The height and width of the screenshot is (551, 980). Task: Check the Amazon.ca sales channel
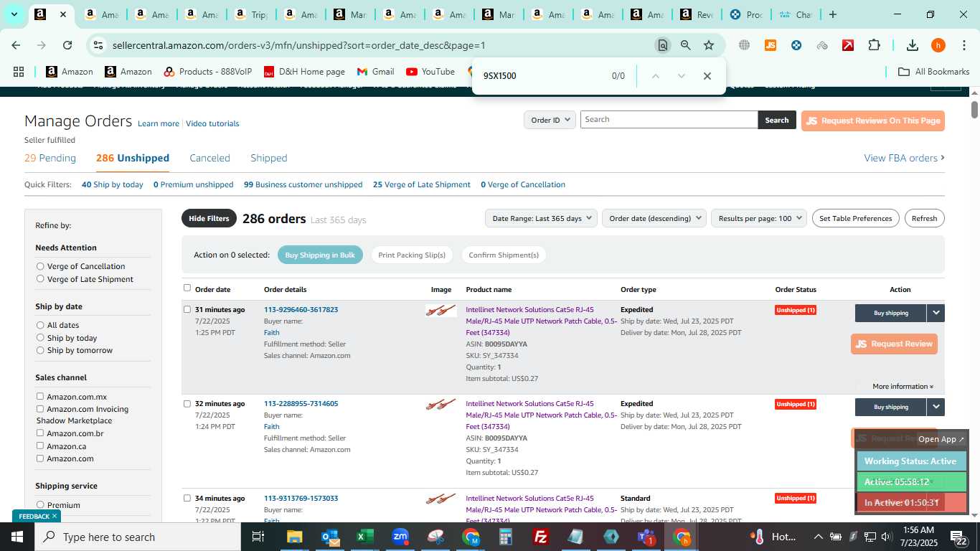[x=40, y=446]
